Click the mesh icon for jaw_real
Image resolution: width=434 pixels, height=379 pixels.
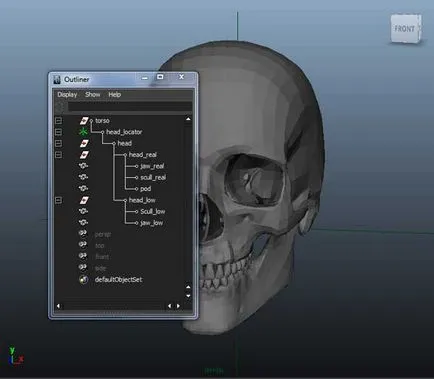coord(83,166)
